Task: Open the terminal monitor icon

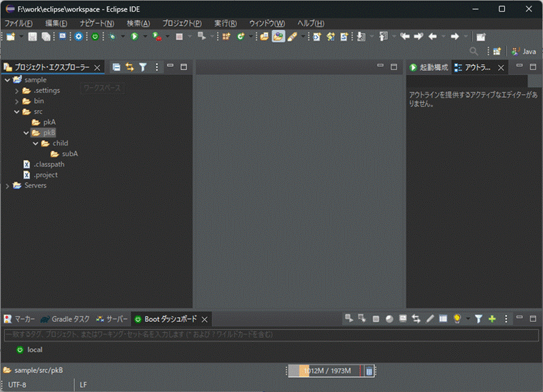Action: pyautogui.click(x=63, y=37)
